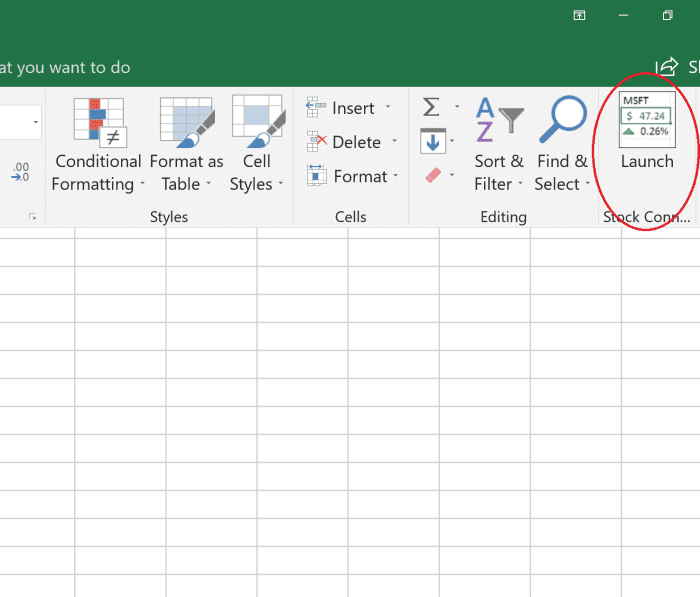Expand the Delete dropdown arrow
The width and height of the screenshot is (700, 597).
click(x=395, y=141)
